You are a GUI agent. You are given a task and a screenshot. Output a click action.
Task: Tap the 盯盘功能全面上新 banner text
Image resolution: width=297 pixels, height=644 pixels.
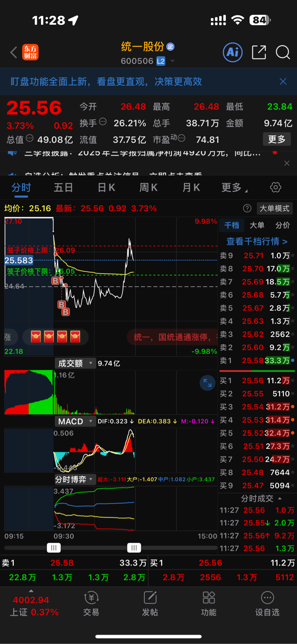(x=106, y=82)
